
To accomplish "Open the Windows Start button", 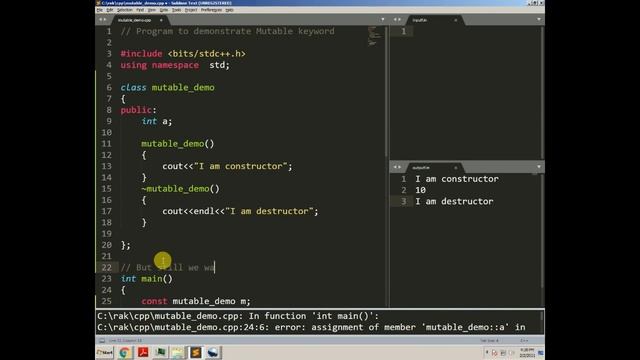I will (x=105, y=353).
